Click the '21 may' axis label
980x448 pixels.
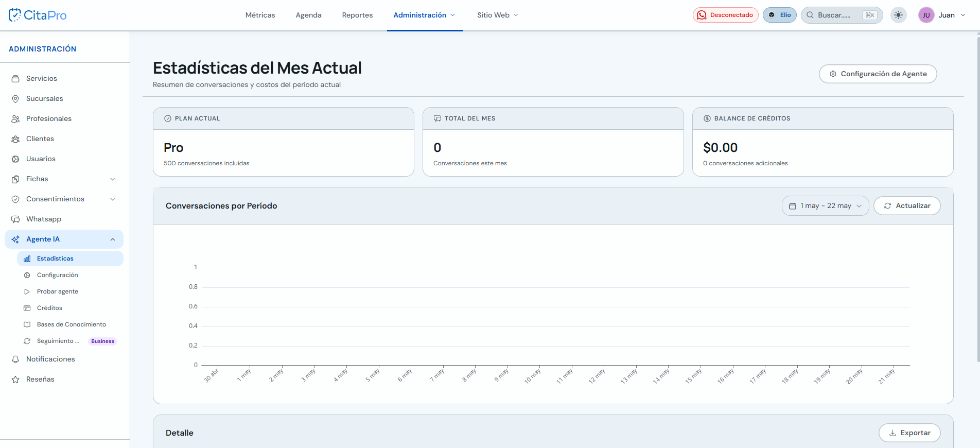coord(886,376)
